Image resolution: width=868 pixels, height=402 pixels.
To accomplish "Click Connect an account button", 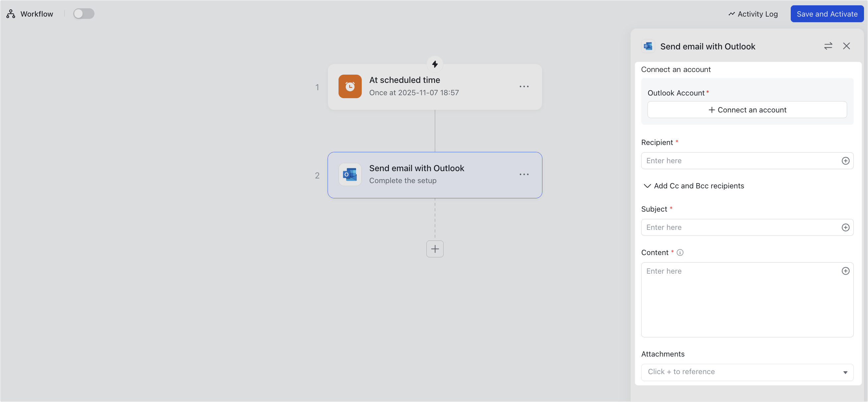I will 747,110.
